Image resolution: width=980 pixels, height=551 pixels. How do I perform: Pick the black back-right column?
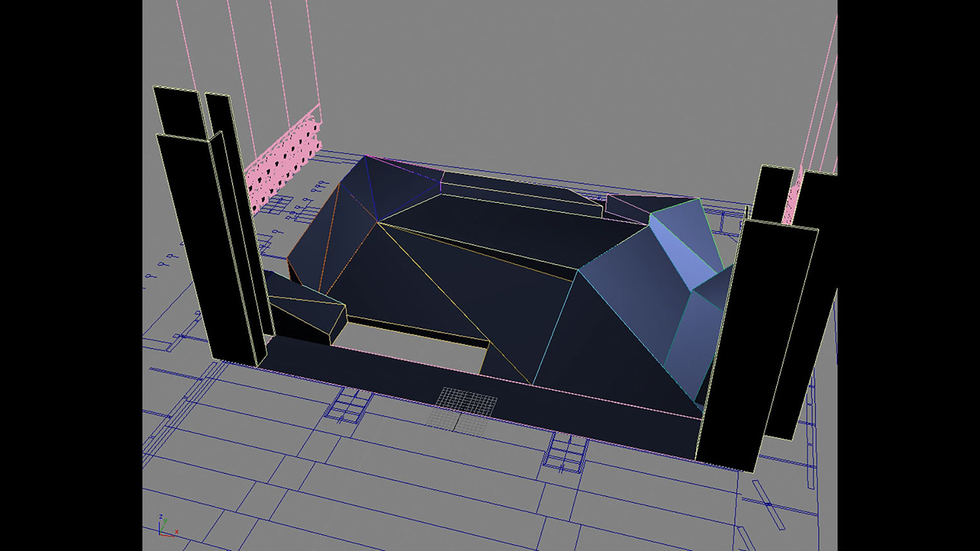click(774, 193)
